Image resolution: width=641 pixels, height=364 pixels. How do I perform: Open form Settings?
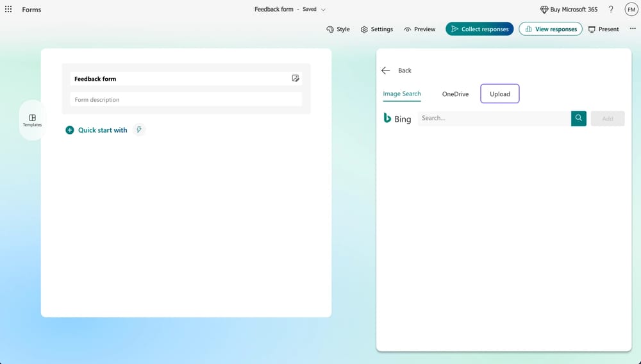(x=377, y=29)
